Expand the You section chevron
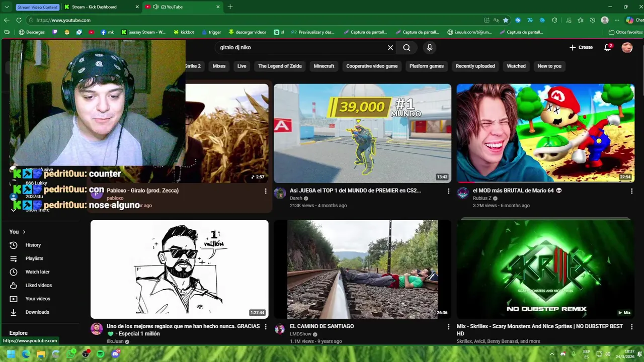This screenshot has width=644, height=362. pyautogui.click(x=24, y=232)
